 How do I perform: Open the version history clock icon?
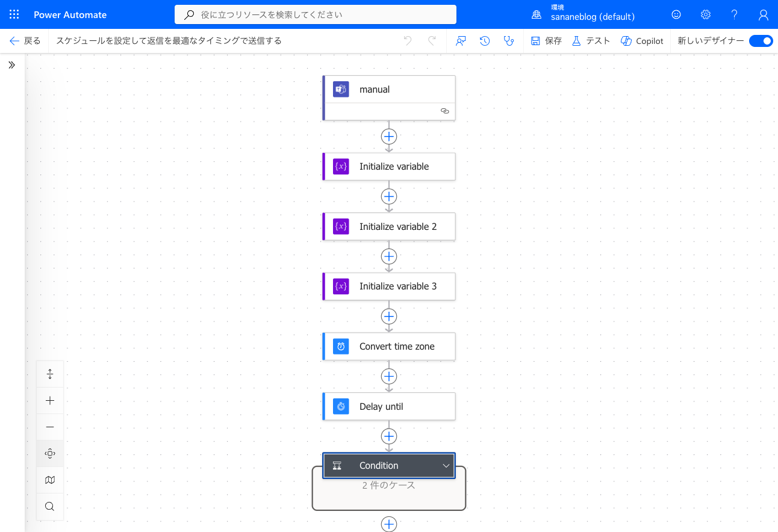coord(485,41)
